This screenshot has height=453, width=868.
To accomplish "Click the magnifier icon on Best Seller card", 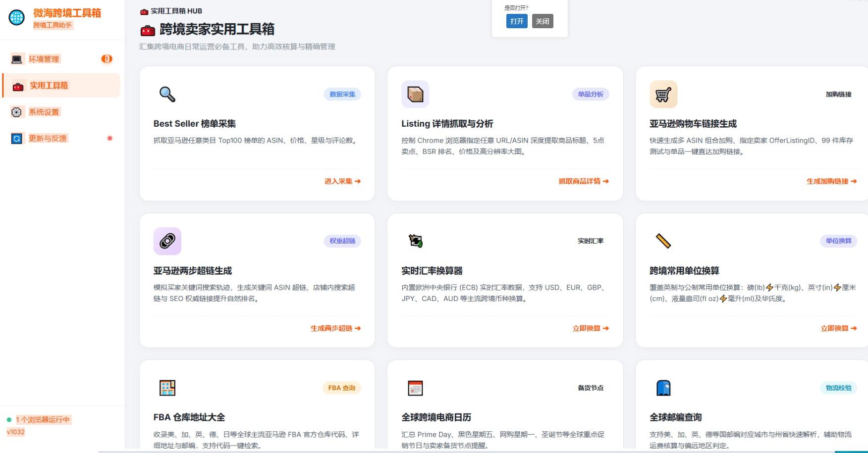I will [167, 94].
